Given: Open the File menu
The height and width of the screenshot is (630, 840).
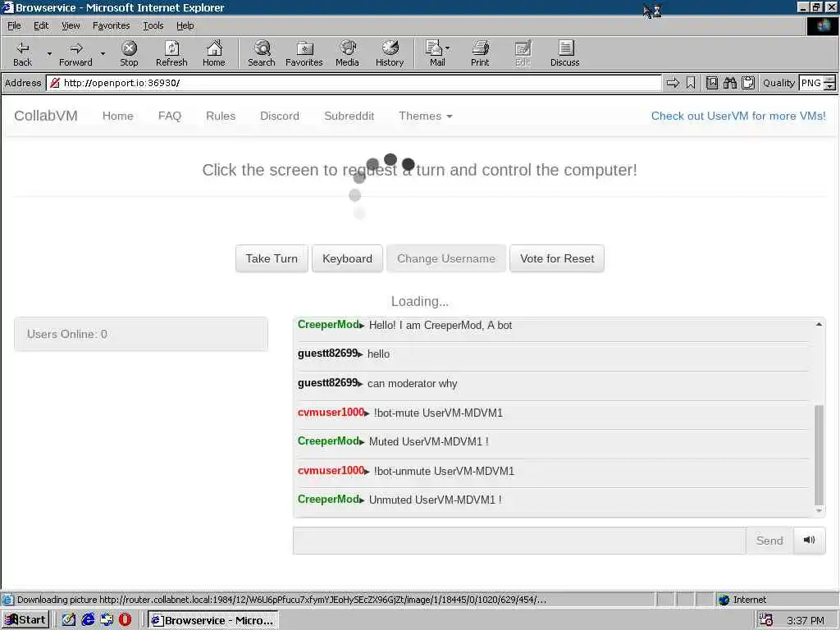Looking at the screenshot, I should point(14,25).
